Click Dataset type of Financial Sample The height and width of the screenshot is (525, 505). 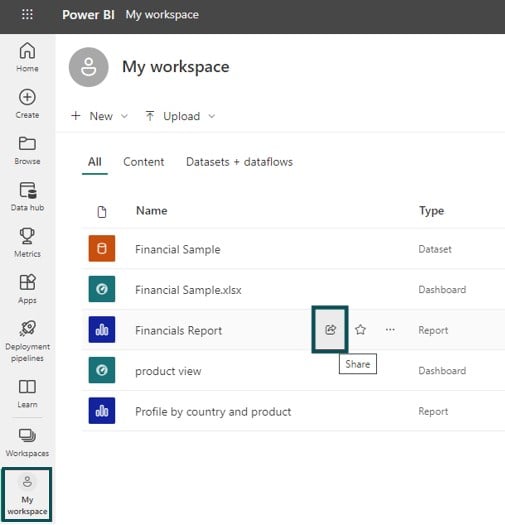point(435,249)
